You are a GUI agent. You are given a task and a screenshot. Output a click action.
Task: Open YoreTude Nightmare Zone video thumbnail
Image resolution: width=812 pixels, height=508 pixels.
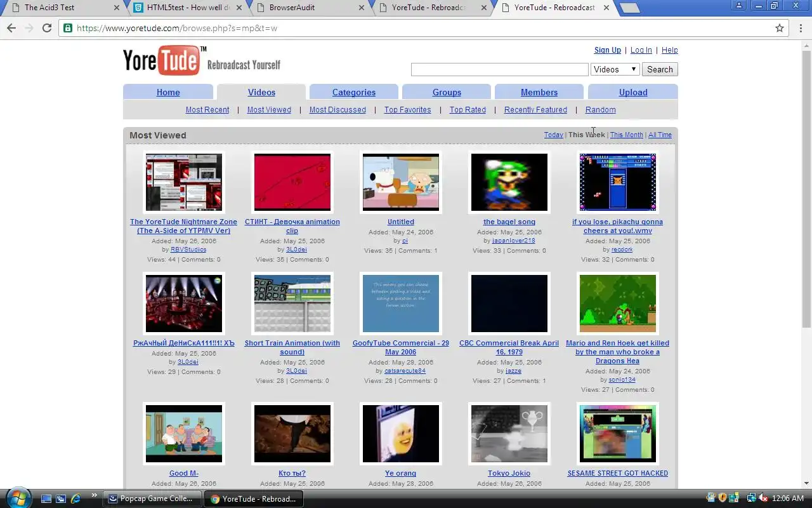(184, 182)
